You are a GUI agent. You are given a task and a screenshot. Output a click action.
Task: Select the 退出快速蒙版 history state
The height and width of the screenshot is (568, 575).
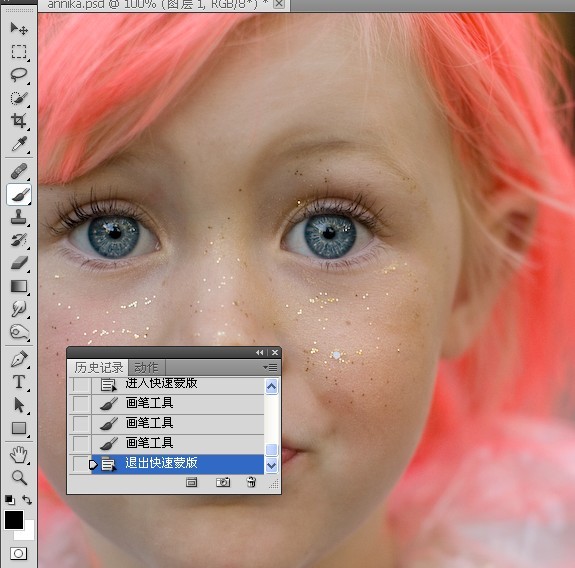[x=178, y=464]
